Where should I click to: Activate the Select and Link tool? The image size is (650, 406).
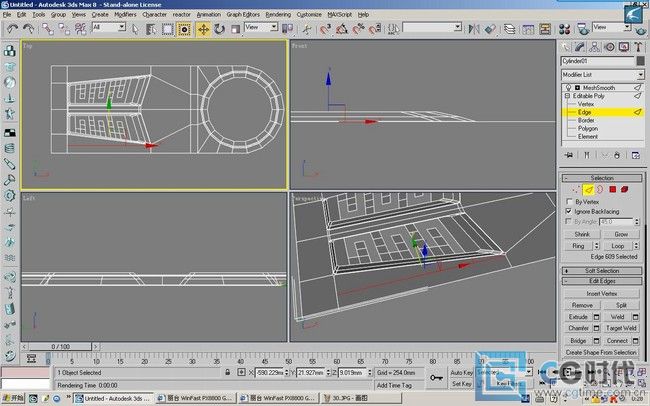pos(48,29)
